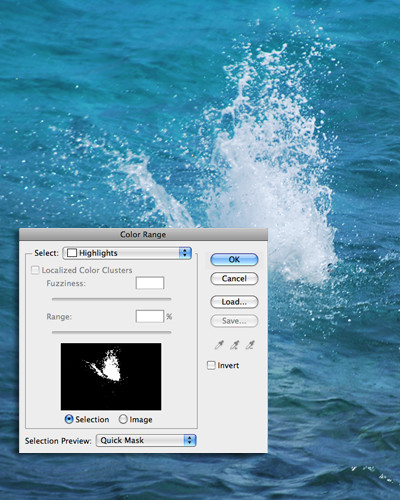The width and height of the screenshot is (400, 500).
Task: Select the Eyedropper tool in Color Range
Action: point(219,345)
